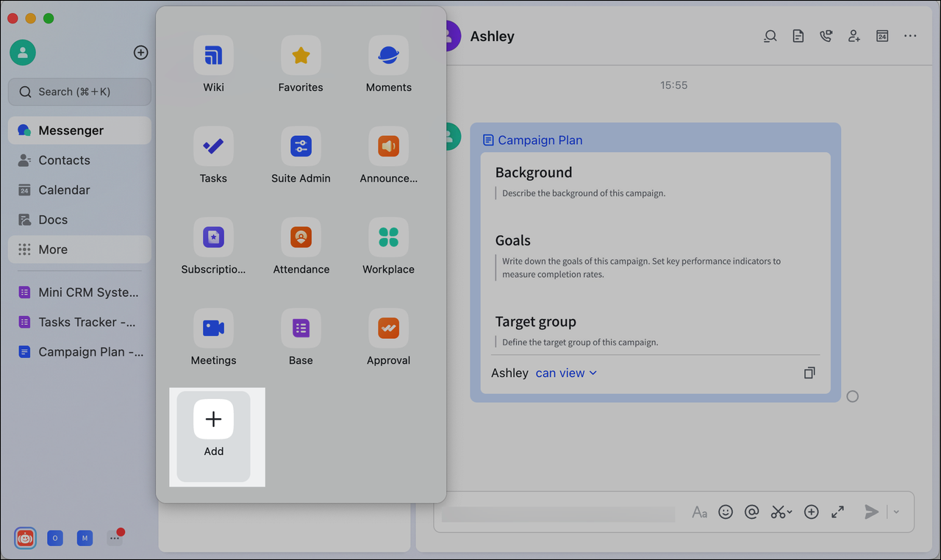Open Calendar in the sidebar
Image resolution: width=941 pixels, height=560 pixels.
click(x=79, y=190)
